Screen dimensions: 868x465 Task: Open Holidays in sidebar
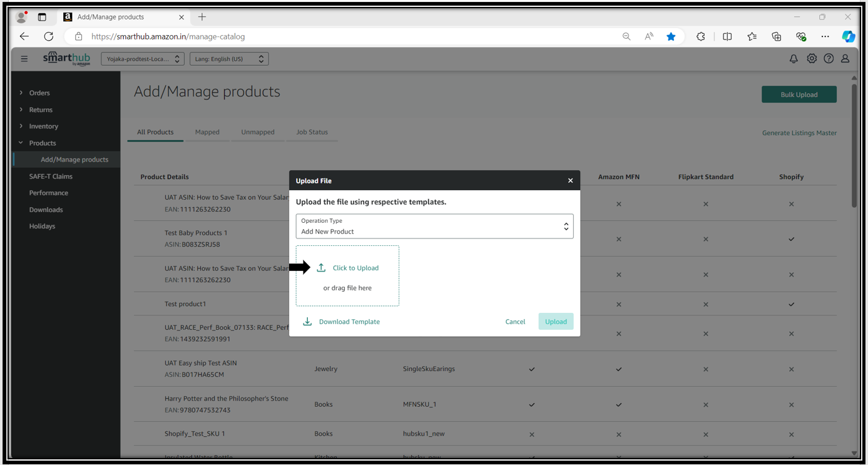click(x=42, y=226)
